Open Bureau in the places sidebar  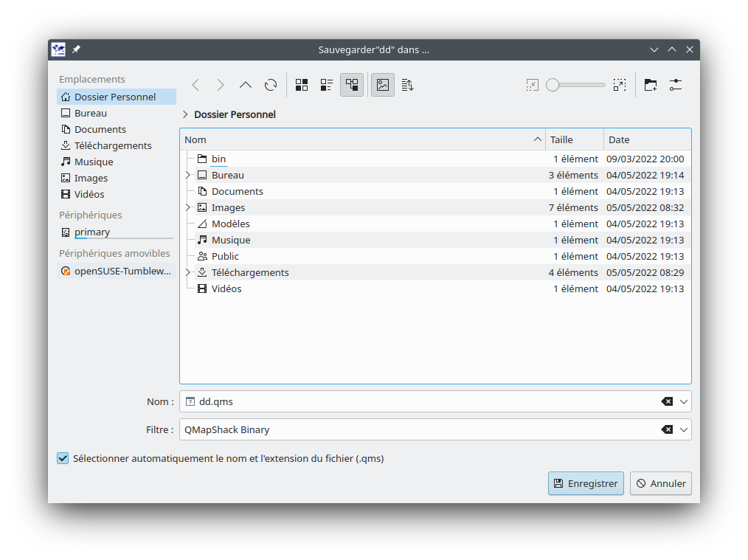click(117, 113)
